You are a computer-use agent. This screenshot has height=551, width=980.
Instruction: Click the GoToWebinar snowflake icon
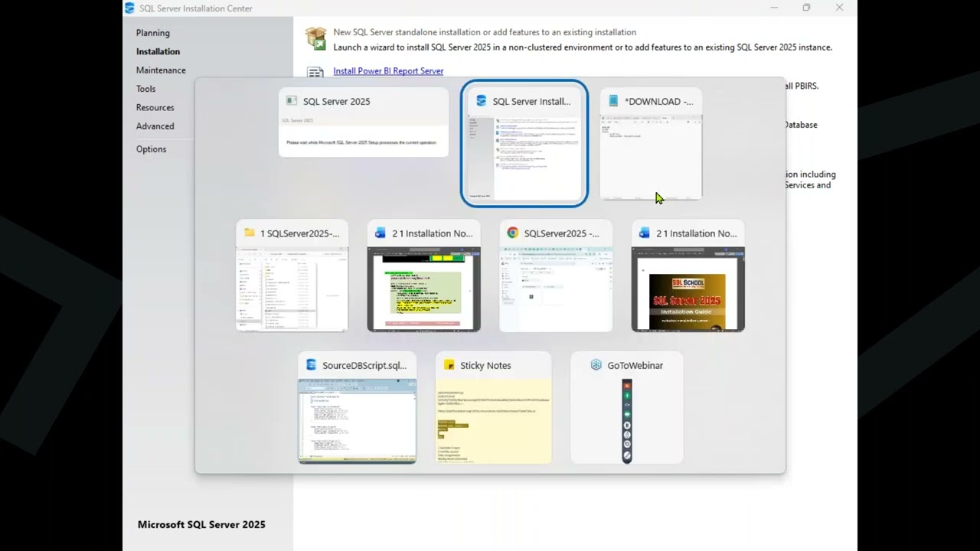point(596,365)
